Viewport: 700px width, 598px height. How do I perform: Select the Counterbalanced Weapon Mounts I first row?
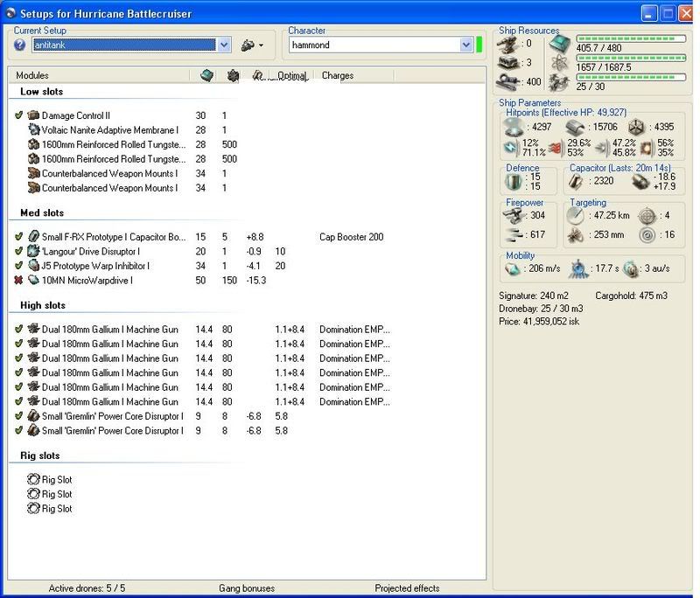pyautogui.click(x=110, y=173)
